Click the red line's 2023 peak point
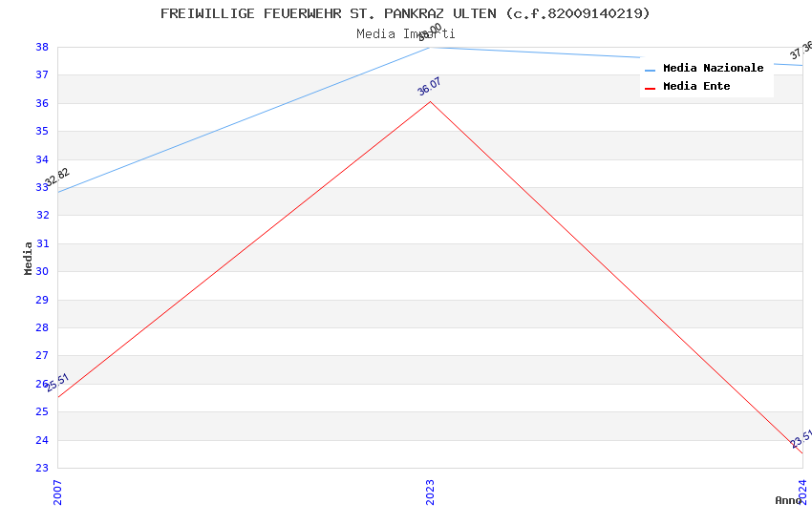 [430, 101]
